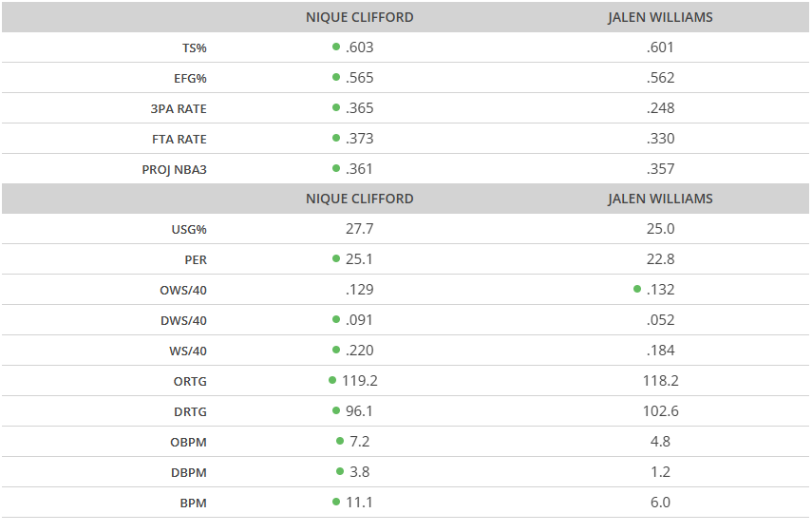Screen dimensions: 812x532
Task: Select Clifford's OWS/40 value .129
Action: (359, 290)
